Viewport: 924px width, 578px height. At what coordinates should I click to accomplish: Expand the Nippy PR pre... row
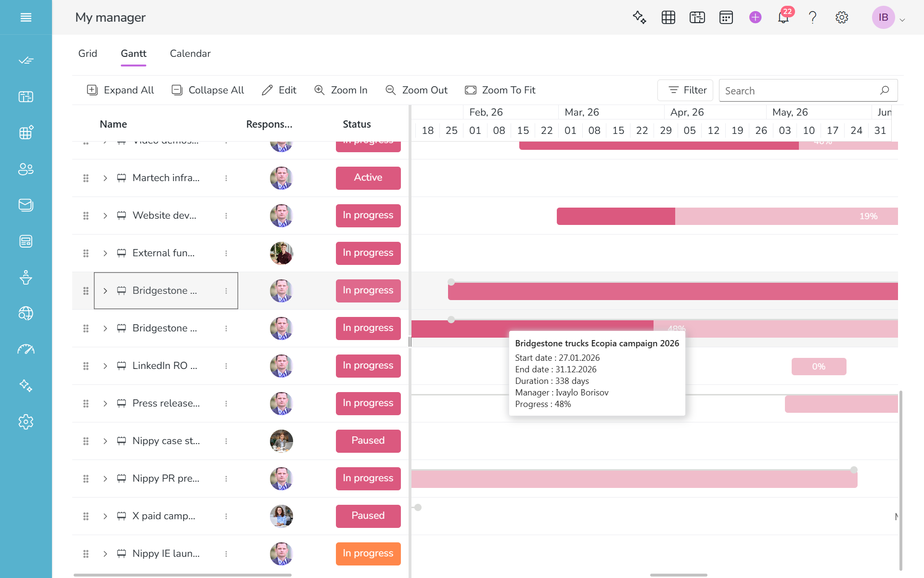coord(105,479)
